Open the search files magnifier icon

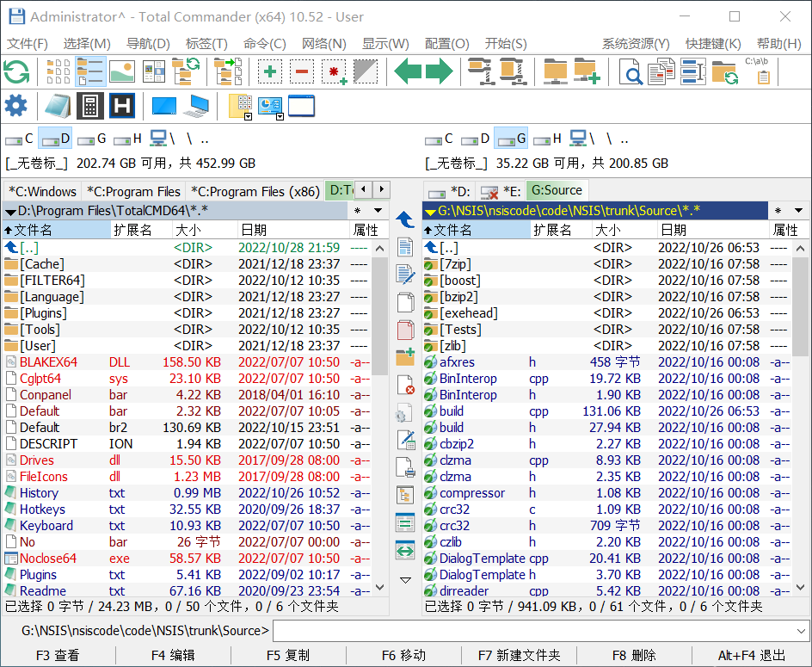(631, 71)
